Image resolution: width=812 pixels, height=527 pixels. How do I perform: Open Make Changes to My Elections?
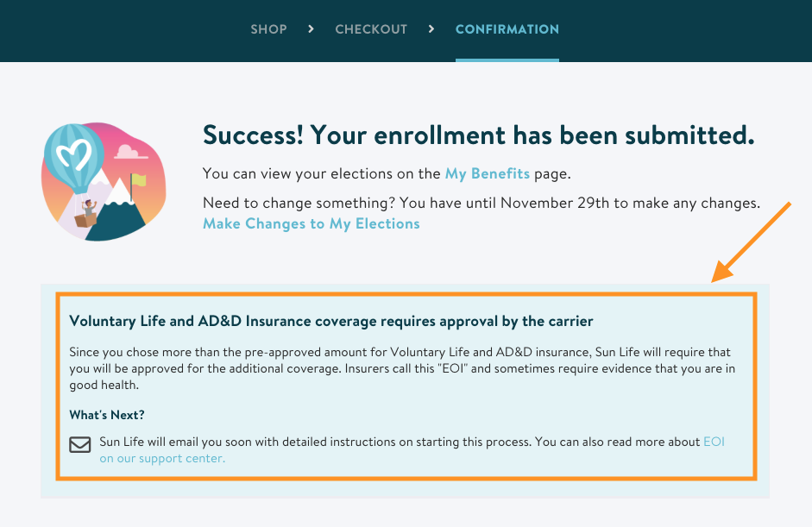point(312,223)
